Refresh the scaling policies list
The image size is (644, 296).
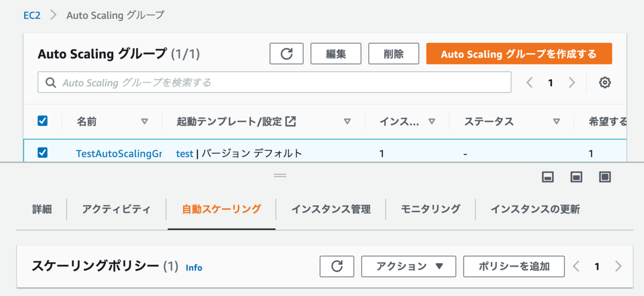[337, 266]
